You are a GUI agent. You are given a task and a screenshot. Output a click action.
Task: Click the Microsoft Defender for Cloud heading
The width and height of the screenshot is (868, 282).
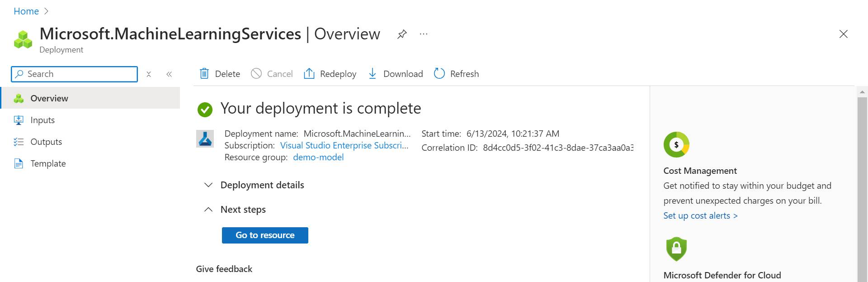722,275
